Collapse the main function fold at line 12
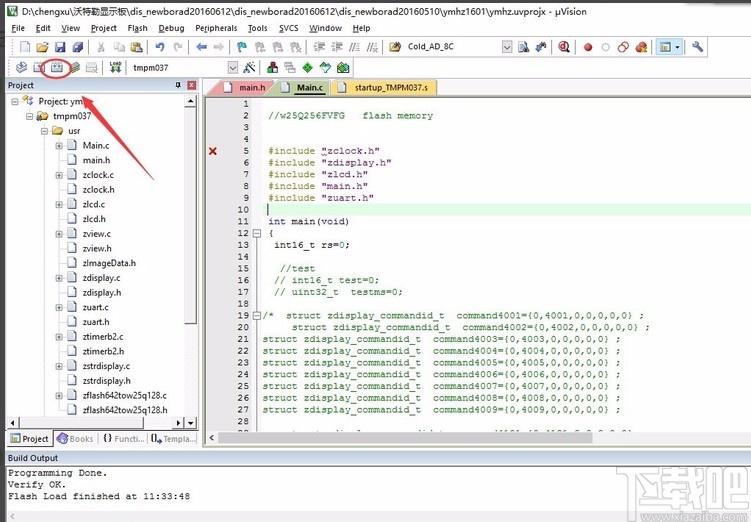 pos(257,233)
